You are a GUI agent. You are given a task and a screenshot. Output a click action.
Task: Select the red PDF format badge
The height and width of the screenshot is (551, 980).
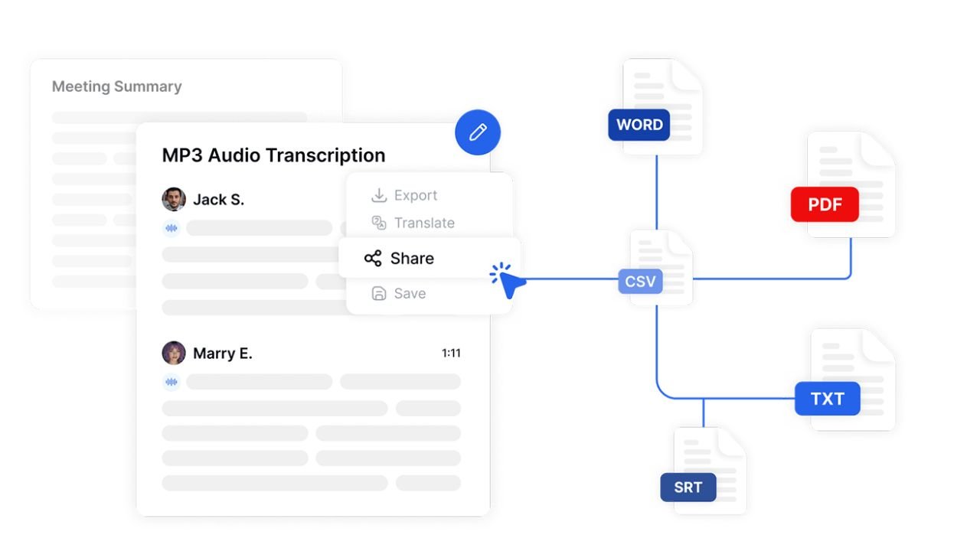825,204
